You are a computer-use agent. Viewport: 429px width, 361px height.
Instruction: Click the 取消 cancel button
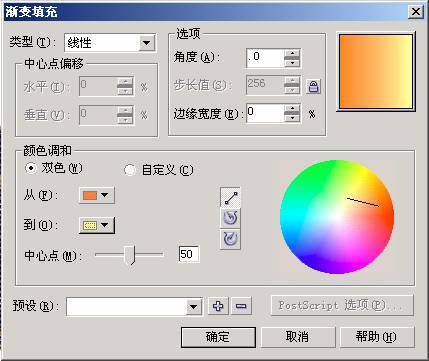pyautogui.click(x=297, y=337)
